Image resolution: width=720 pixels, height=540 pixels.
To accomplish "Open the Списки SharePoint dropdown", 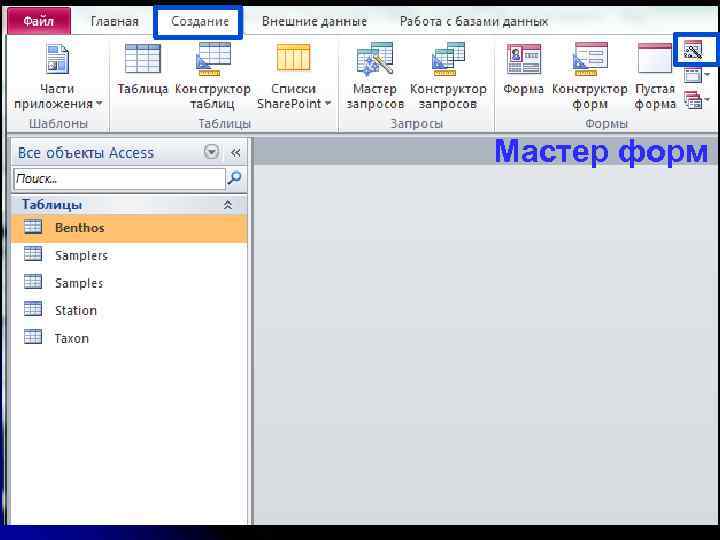I will [294, 76].
